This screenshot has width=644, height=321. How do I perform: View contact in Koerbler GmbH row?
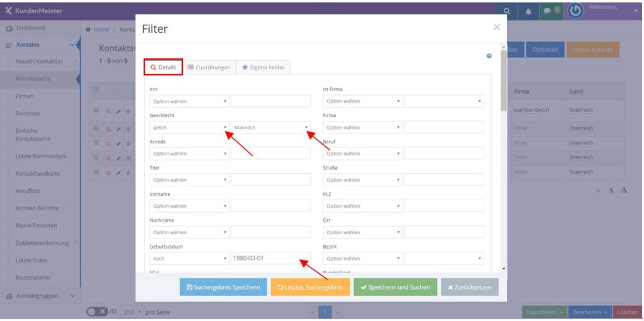tap(108, 111)
